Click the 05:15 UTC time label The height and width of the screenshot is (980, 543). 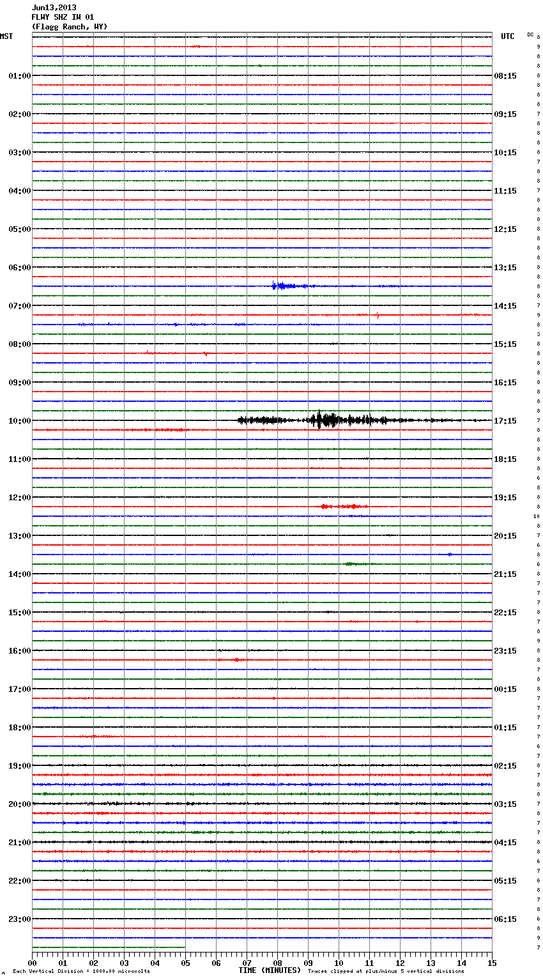tap(505, 881)
